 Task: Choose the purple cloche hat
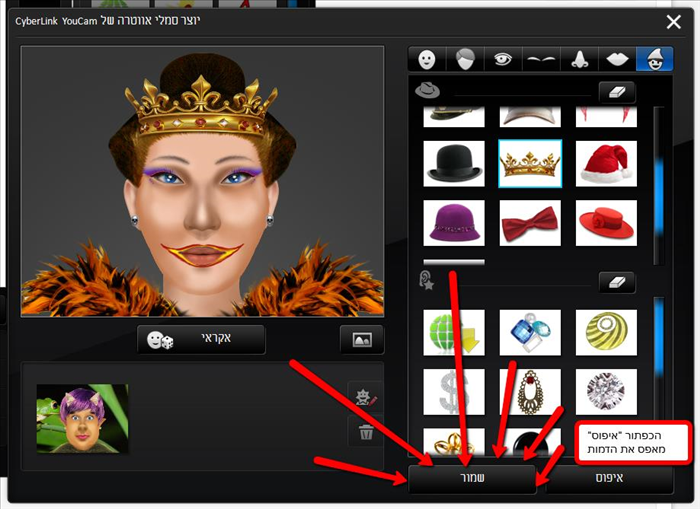coord(454,223)
